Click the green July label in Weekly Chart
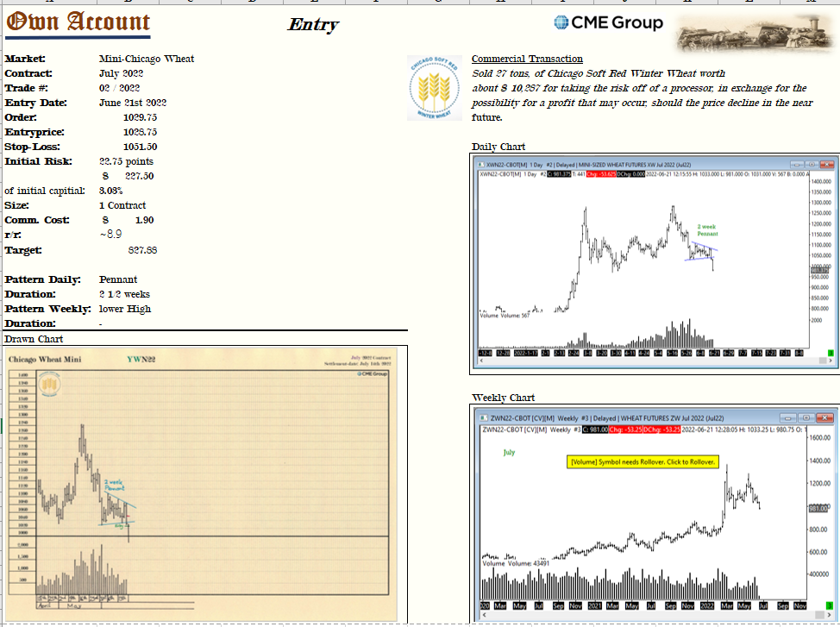The image size is (840, 627). tap(509, 452)
